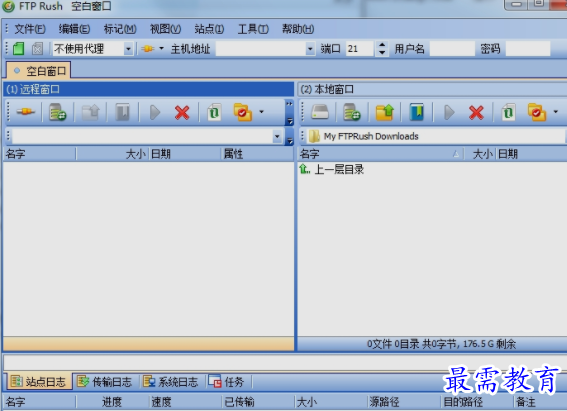Click the green new window icon
The width and height of the screenshot is (567, 411).
[x=18, y=48]
